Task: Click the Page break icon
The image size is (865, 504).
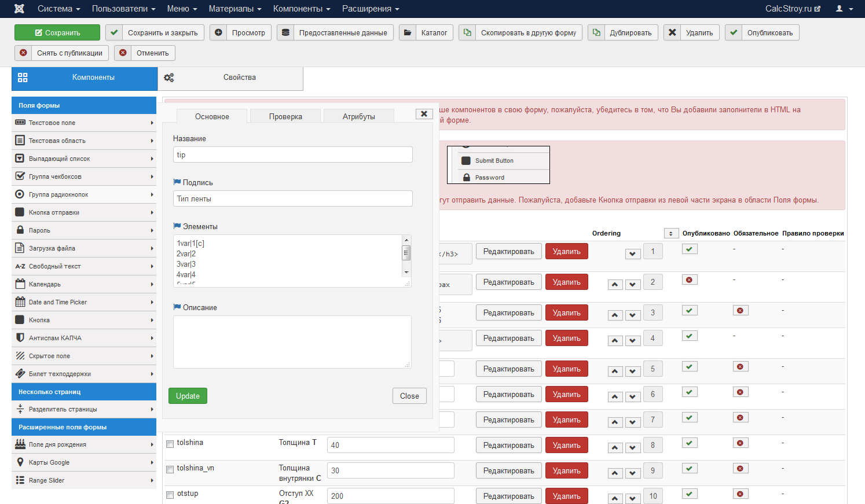Action: [20, 409]
